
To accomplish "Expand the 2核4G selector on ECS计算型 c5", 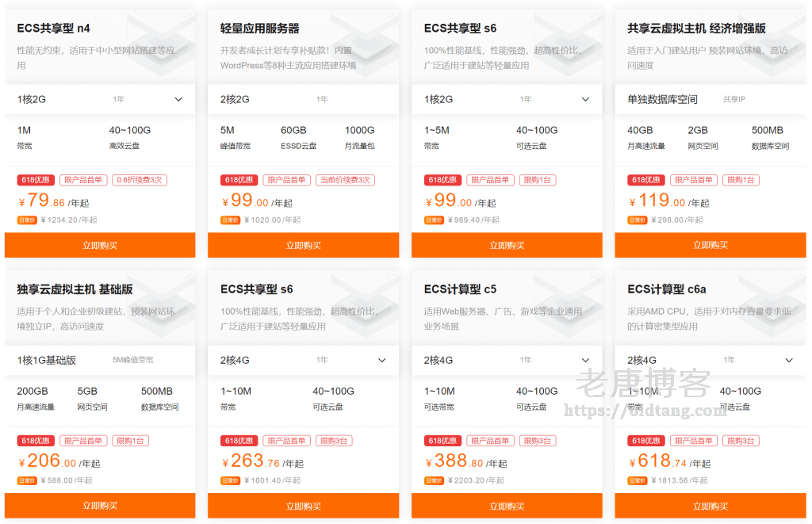I will (x=585, y=360).
